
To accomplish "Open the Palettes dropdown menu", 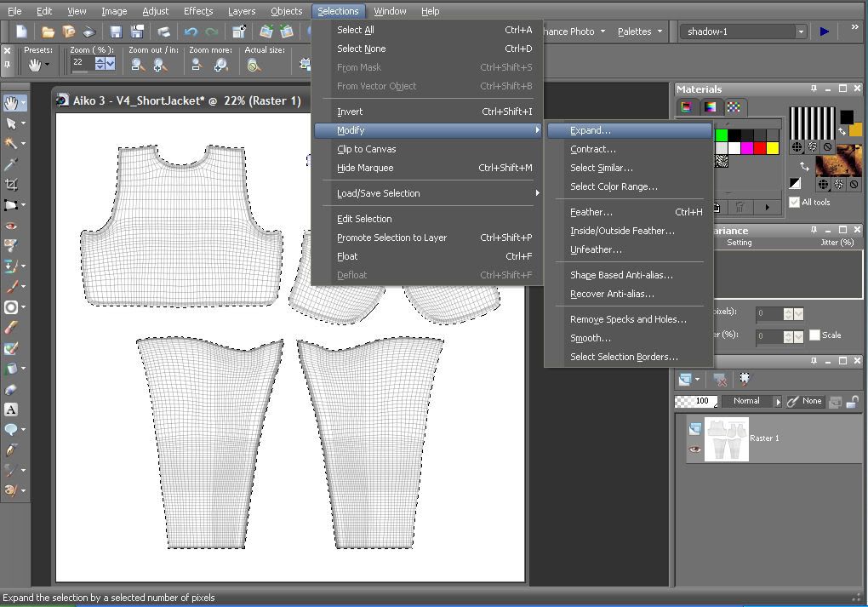I will pos(640,31).
